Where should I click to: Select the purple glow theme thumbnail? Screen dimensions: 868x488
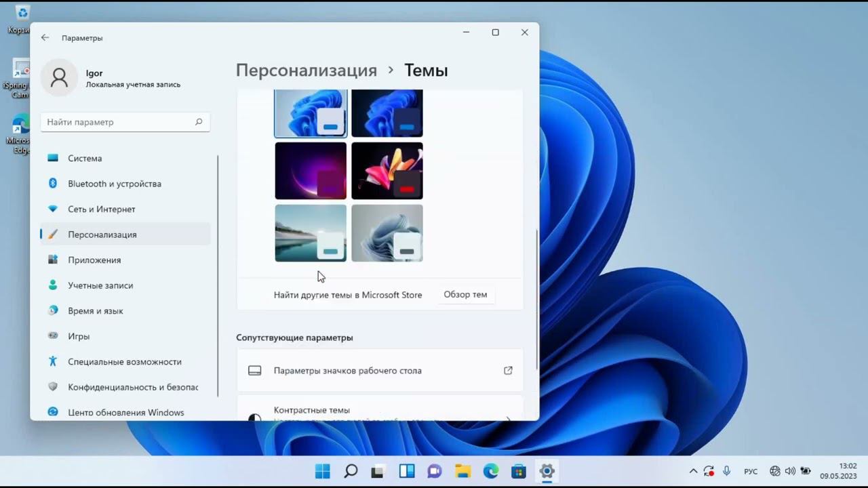point(311,171)
